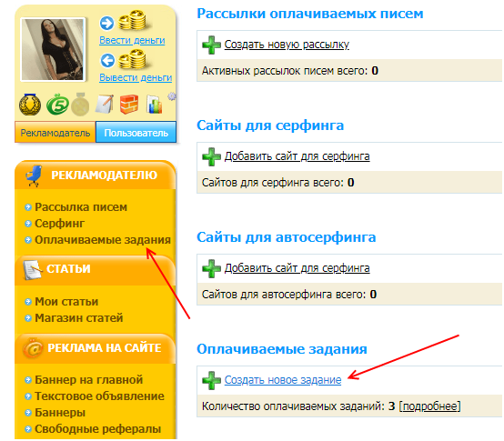Click the СТАТЬИ section header
The image size is (504, 441).
coord(96,269)
